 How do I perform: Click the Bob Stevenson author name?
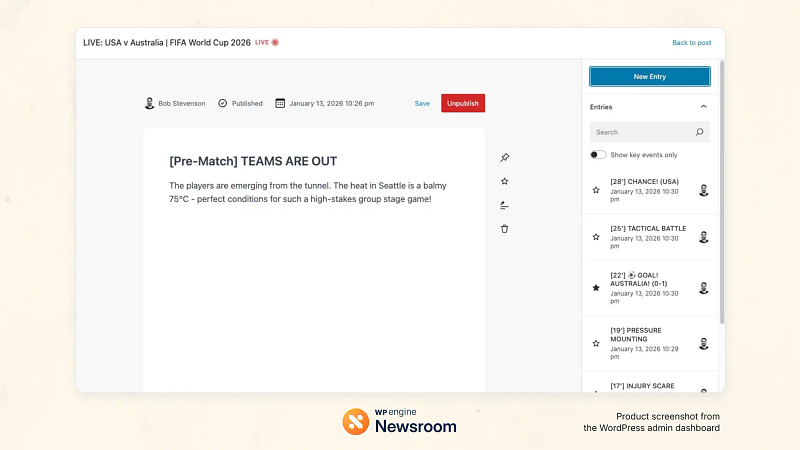(x=182, y=103)
